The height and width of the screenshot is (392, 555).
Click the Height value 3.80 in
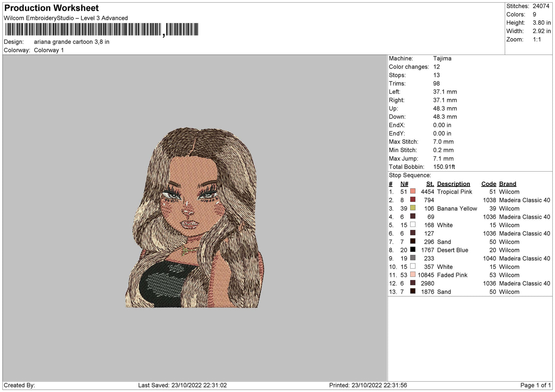542,23
